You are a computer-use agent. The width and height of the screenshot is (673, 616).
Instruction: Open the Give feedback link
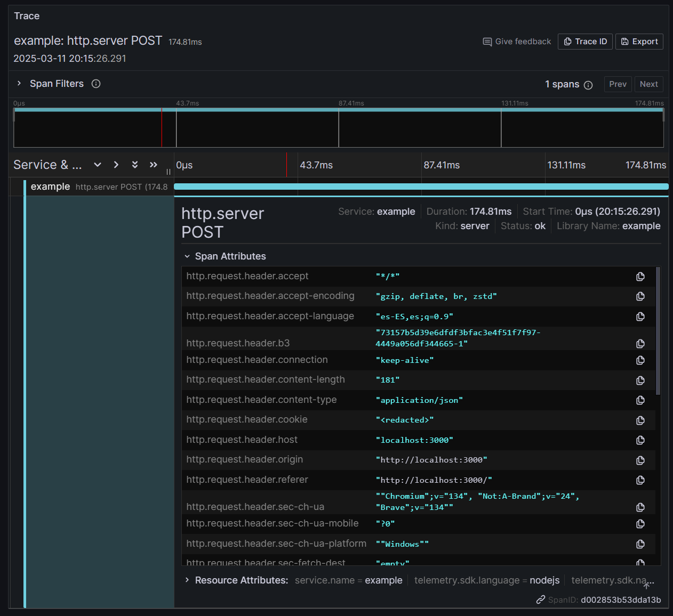517,42
